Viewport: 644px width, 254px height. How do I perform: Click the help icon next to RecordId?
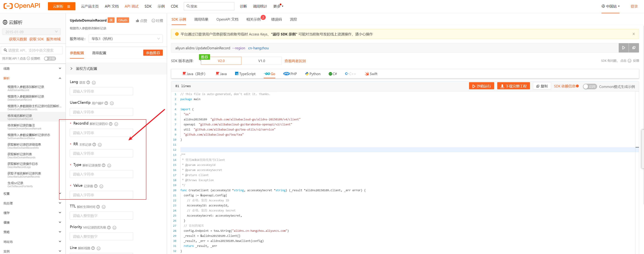click(111, 124)
